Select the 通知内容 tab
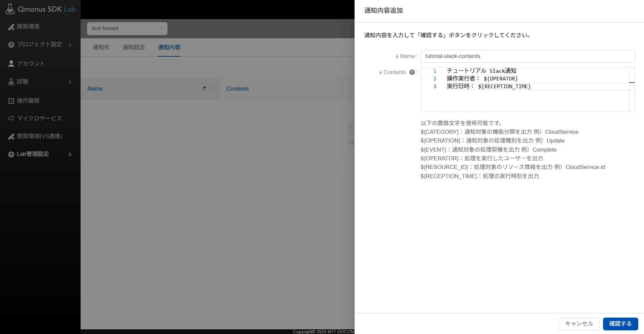This screenshot has width=644, height=334. pyautogui.click(x=169, y=47)
